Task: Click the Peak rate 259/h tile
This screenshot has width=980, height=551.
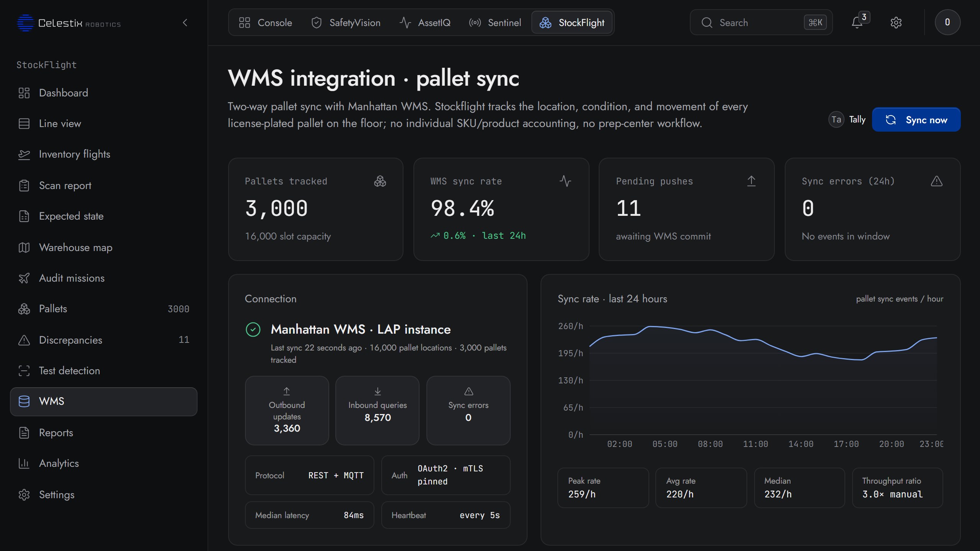Action: pos(603,488)
